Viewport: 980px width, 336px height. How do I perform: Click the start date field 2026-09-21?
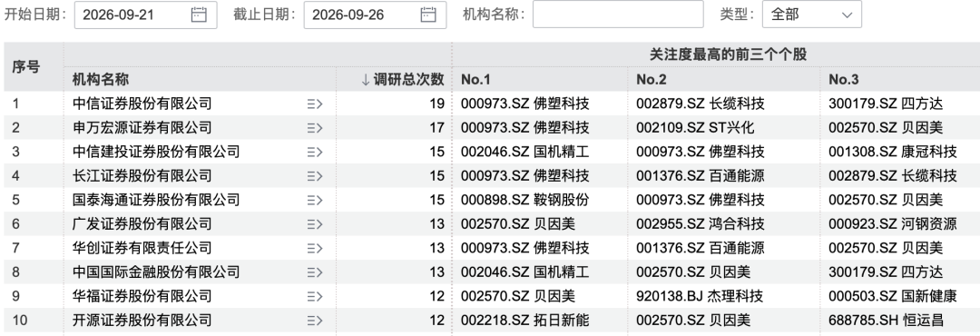[x=145, y=15]
